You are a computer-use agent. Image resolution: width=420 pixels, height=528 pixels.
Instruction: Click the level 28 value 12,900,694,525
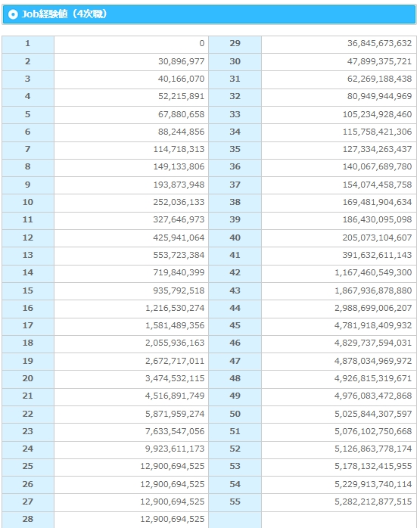[173, 519]
